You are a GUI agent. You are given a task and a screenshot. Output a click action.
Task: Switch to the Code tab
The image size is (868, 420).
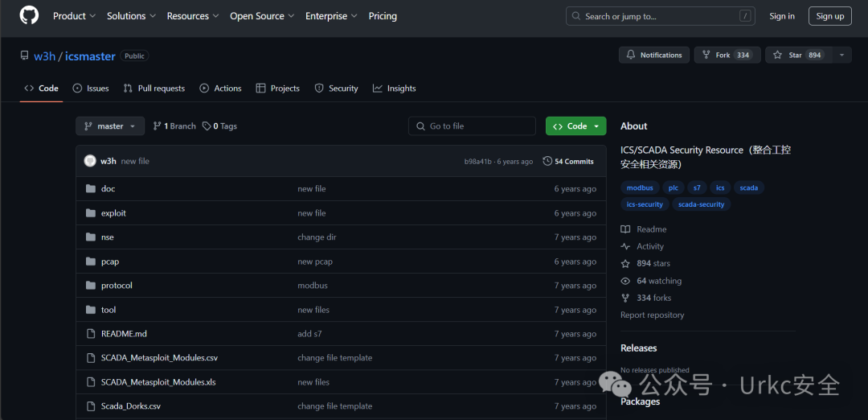click(x=42, y=88)
